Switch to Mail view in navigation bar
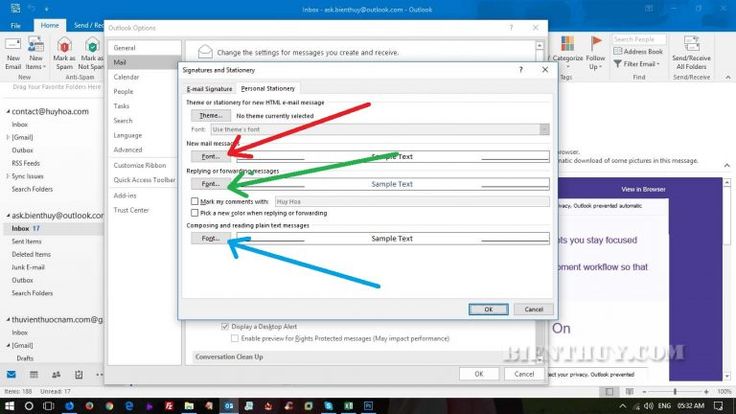 point(11,375)
